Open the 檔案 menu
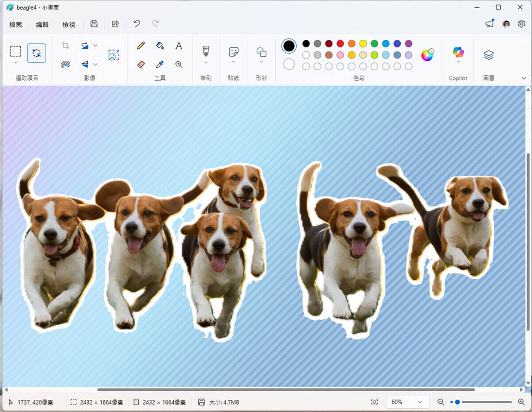The image size is (532, 412). [16, 25]
